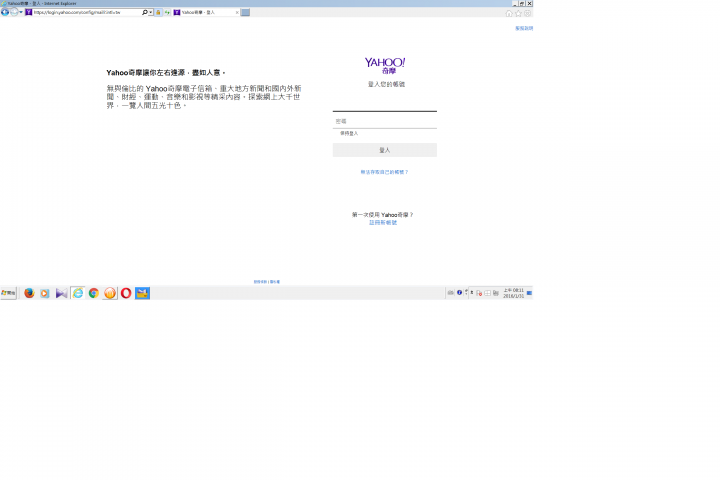Click the network tray icon
The width and height of the screenshot is (720, 480).
click(x=495, y=293)
